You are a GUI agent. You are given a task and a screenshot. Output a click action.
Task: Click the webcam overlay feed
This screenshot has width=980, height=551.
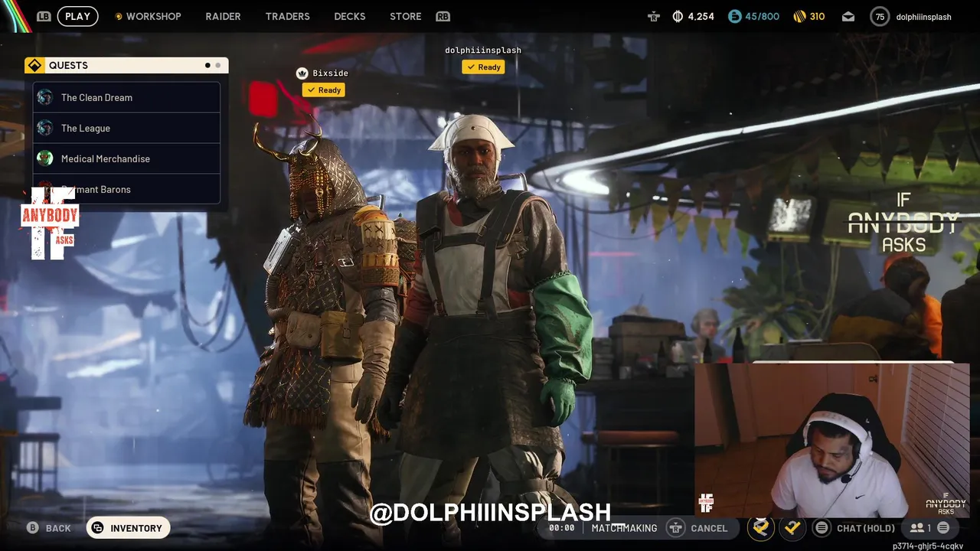click(832, 441)
